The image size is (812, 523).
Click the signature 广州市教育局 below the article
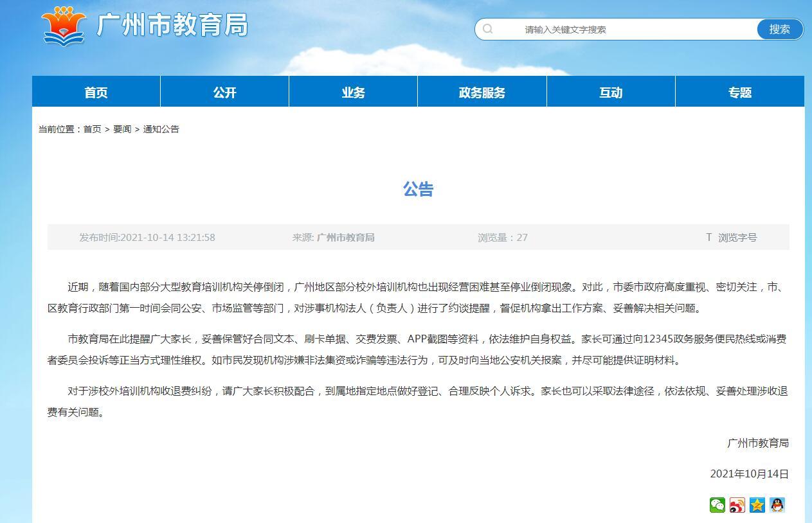coord(758,443)
